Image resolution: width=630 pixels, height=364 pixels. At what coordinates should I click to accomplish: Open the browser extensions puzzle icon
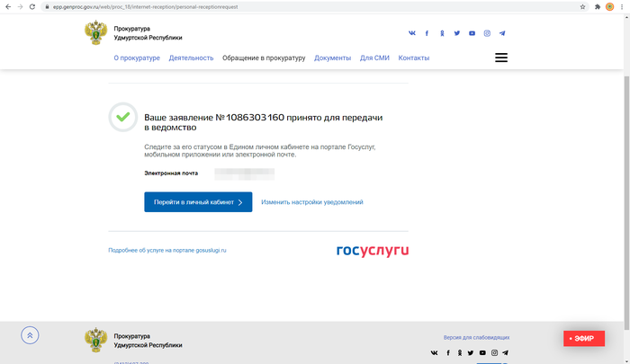pyautogui.click(x=598, y=7)
